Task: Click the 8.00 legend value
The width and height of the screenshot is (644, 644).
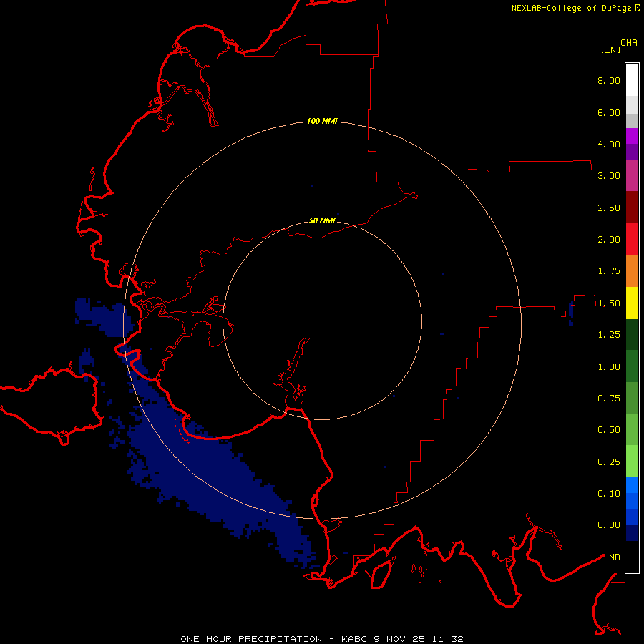Action: [609, 80]
